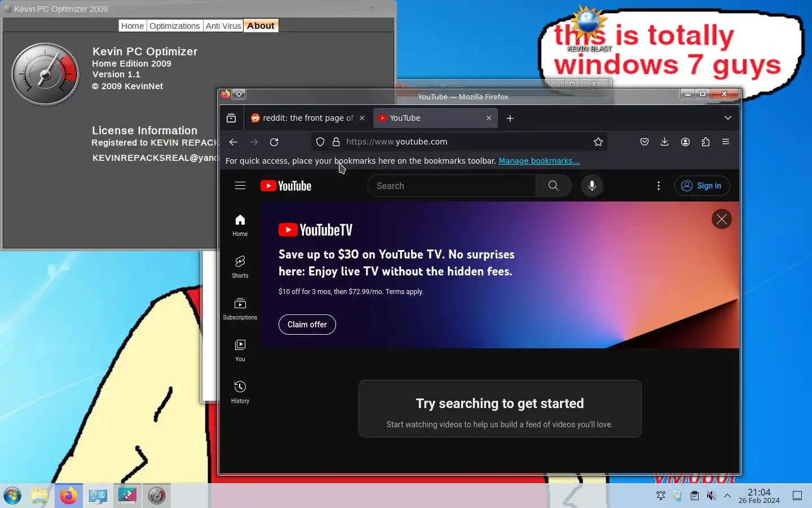The width and height of the screenshot is (812, 508).
Task: Show site security padlock info
Action: [336, 142]
